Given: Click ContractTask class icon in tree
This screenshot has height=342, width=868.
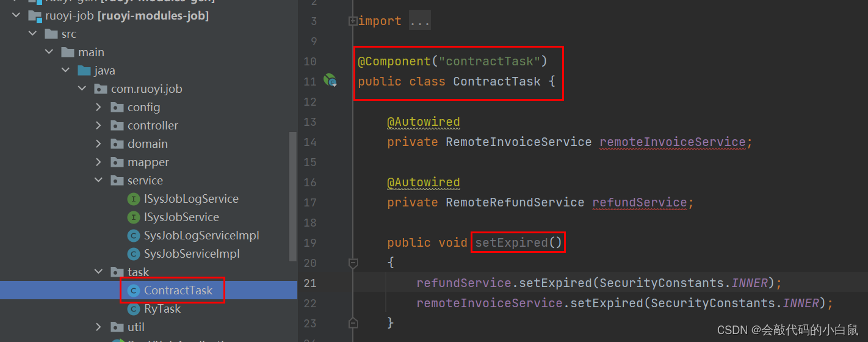Looking at the screenshot, I should [x=133, y=291].
